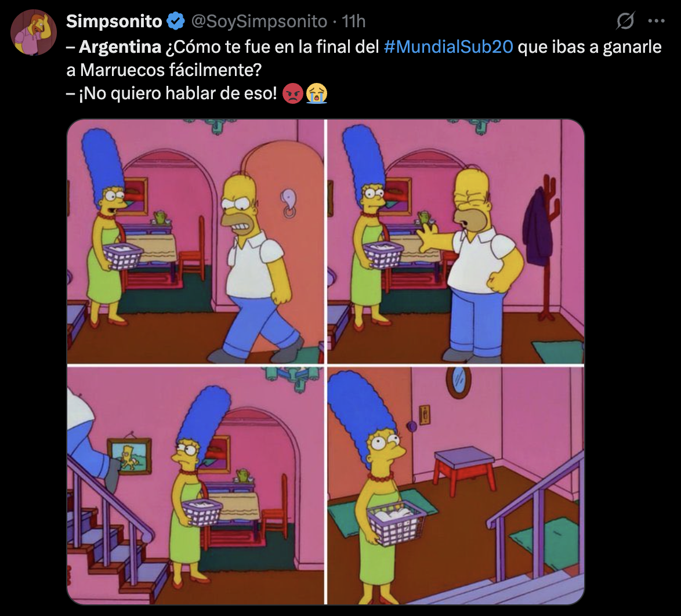
Task: Open the bottom-right panel of Marge alone
Action: click(x=455, y=485)
